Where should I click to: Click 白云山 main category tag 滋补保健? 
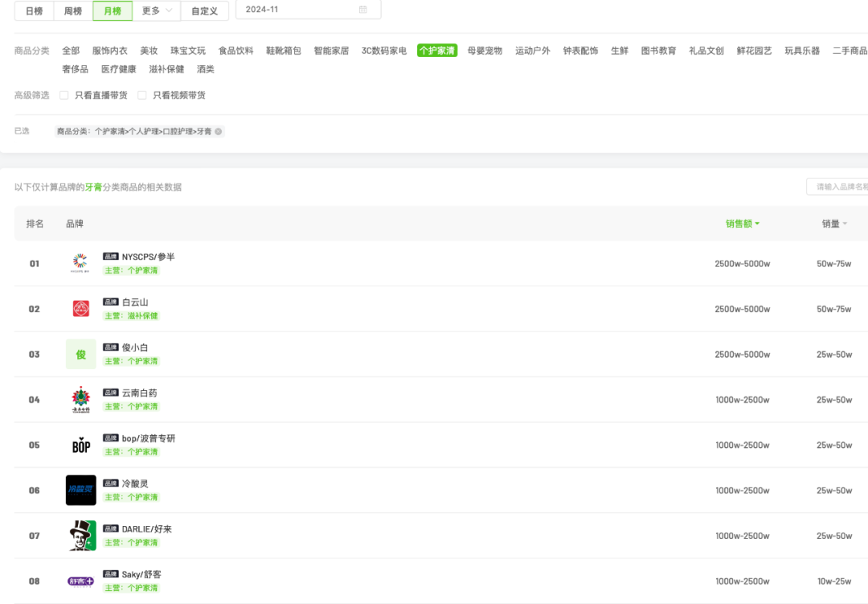pos(132,316)
